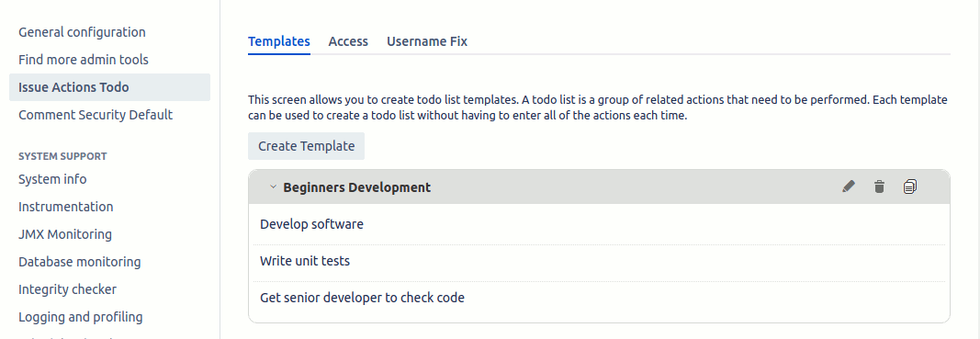Screen dimensions: 980x339
Task: Edit the Beginners Development template with pencil icon
Action: [x=848, y=186]
